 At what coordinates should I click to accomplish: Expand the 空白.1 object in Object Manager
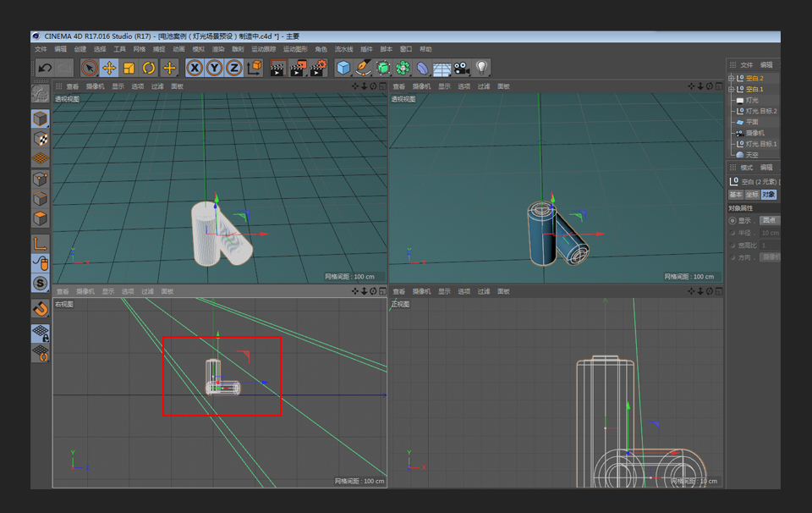point(732,88)
